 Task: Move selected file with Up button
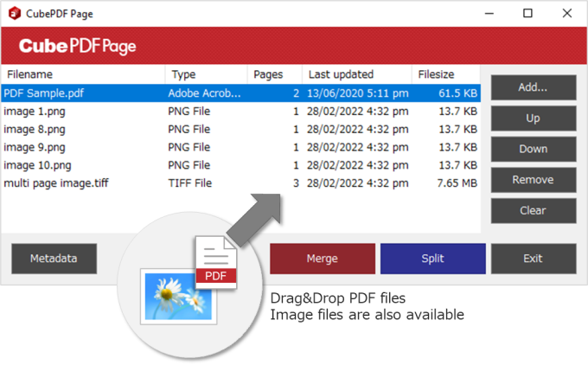[534, 118]
